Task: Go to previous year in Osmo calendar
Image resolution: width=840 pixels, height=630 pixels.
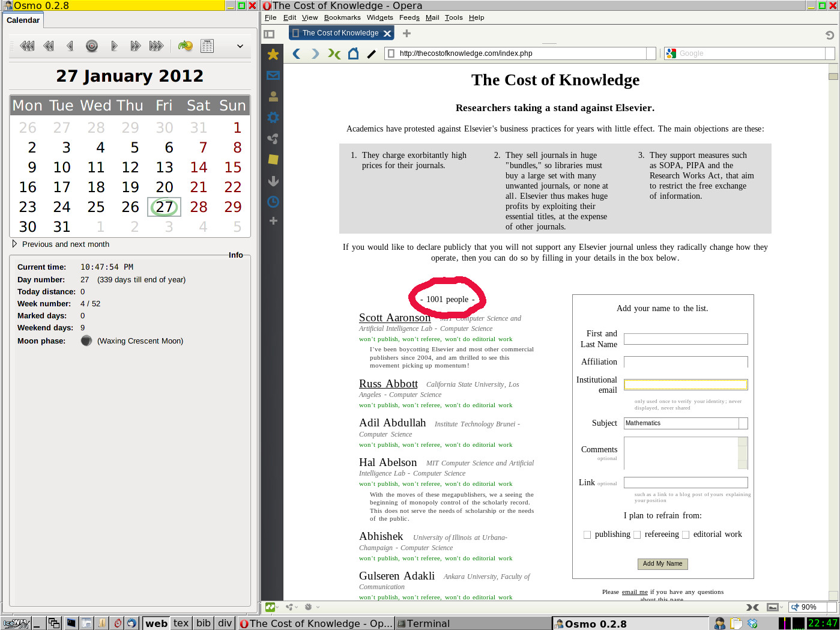Action: [27, 46]
